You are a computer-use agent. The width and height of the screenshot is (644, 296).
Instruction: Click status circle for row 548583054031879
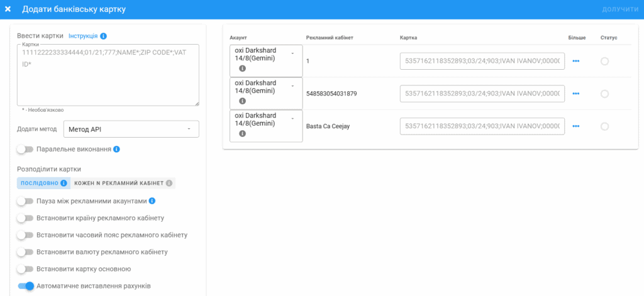pos(604,94)
